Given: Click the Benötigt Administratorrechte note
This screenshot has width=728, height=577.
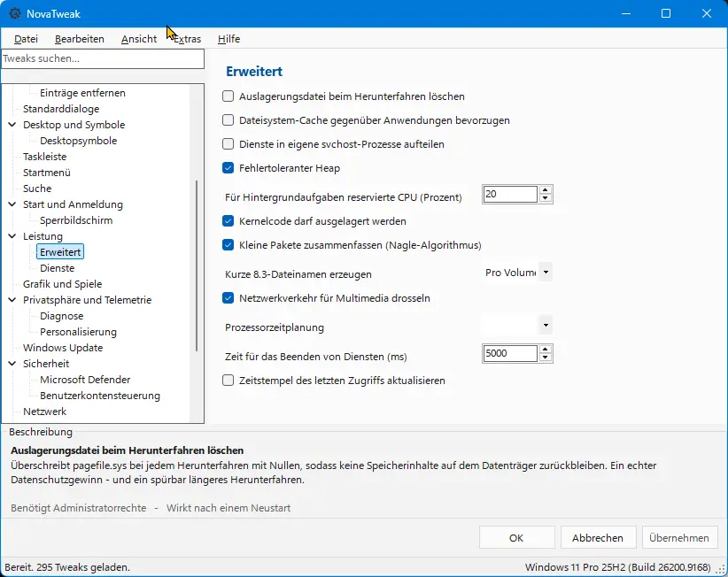Looking at the screenshot, I should (x=79, y=508).
